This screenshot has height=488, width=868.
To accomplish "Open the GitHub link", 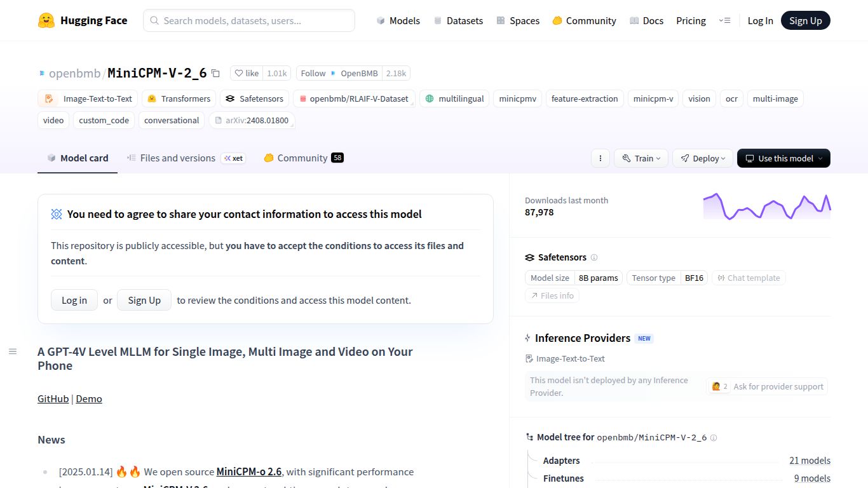I will click(52, 398).
